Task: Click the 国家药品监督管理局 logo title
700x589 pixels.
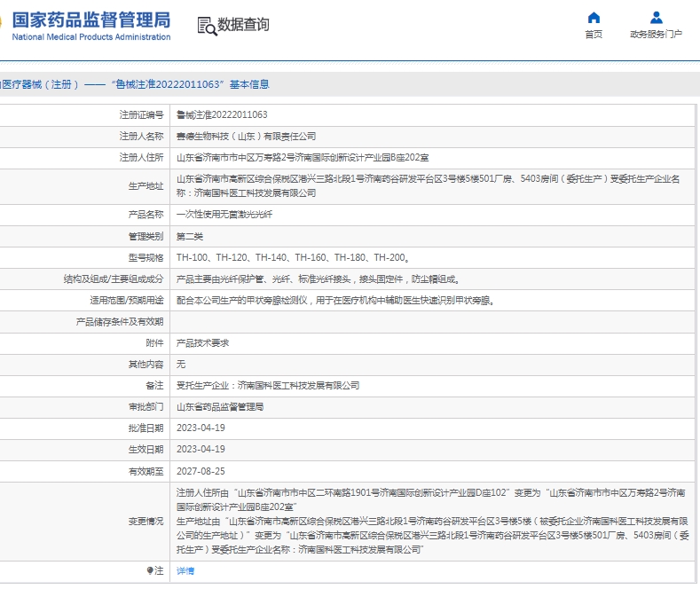Action: (x=91, y=20)
